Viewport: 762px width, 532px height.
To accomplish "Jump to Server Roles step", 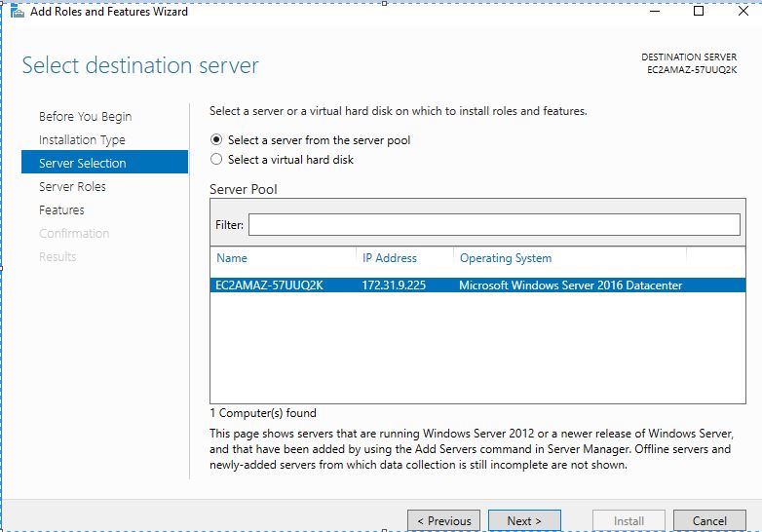I will click(x=72, y=187).
